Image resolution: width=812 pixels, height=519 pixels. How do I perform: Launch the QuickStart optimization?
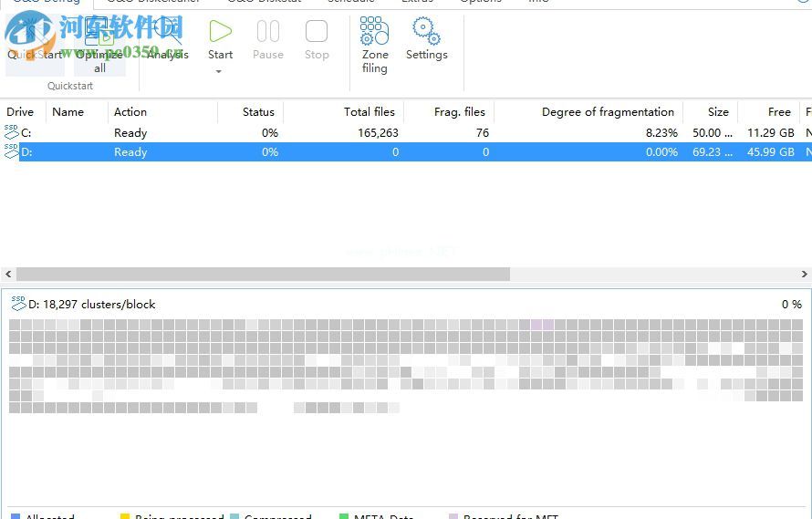tap(35, 44)
